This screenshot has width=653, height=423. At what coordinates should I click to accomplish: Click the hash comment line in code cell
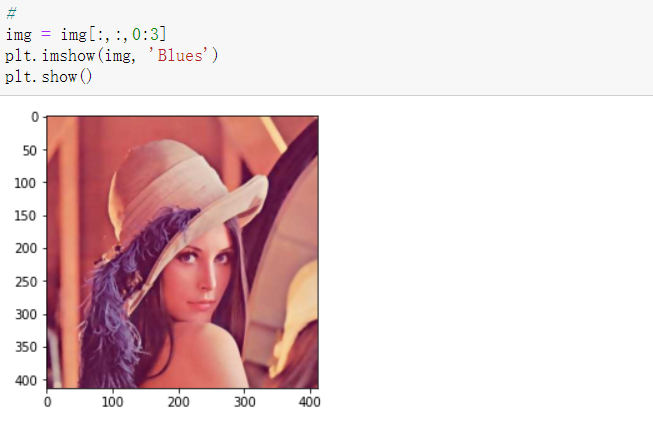click(x=11, y=13)
